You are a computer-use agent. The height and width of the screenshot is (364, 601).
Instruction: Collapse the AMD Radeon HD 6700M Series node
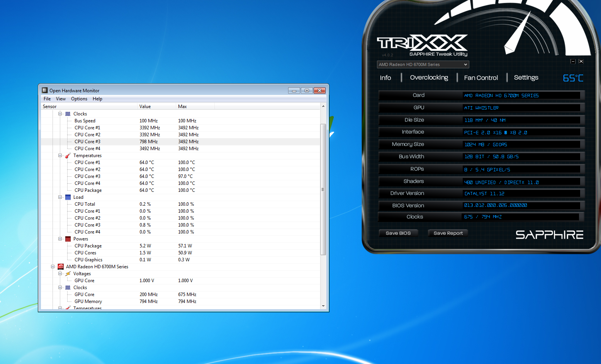(53, 267)
